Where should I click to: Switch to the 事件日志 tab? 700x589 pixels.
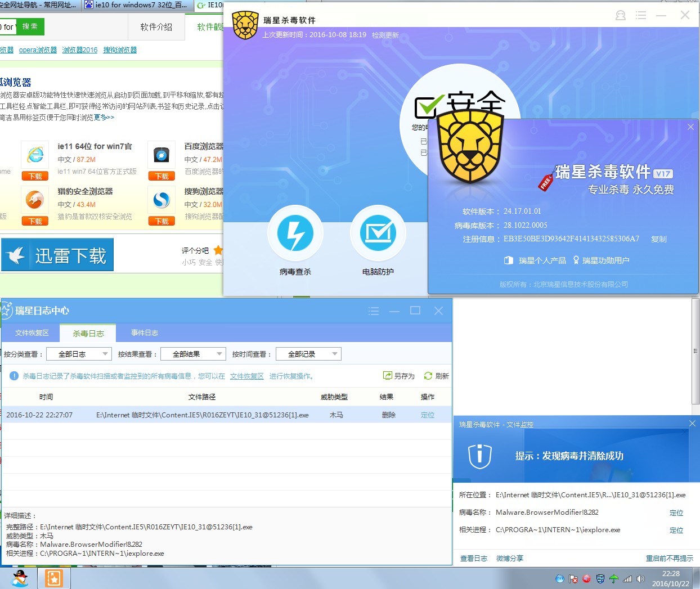click(x=145, y=333)
